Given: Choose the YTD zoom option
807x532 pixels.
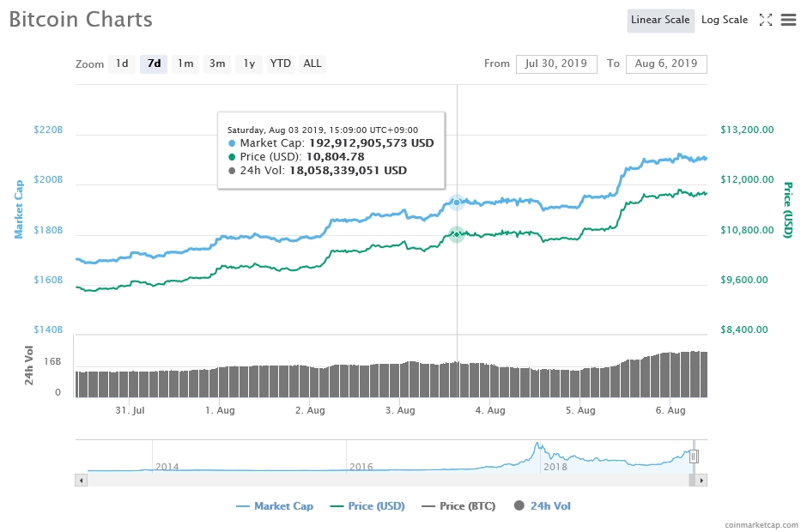Looking at the screenshot, I should [281, 63].
